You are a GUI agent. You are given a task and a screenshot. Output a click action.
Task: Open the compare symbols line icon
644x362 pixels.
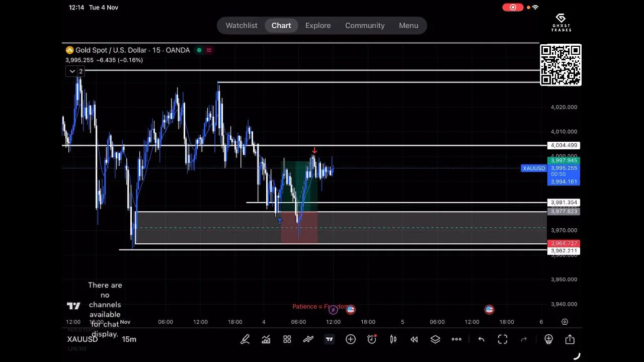pyautogui.click(x=308, y=339)
